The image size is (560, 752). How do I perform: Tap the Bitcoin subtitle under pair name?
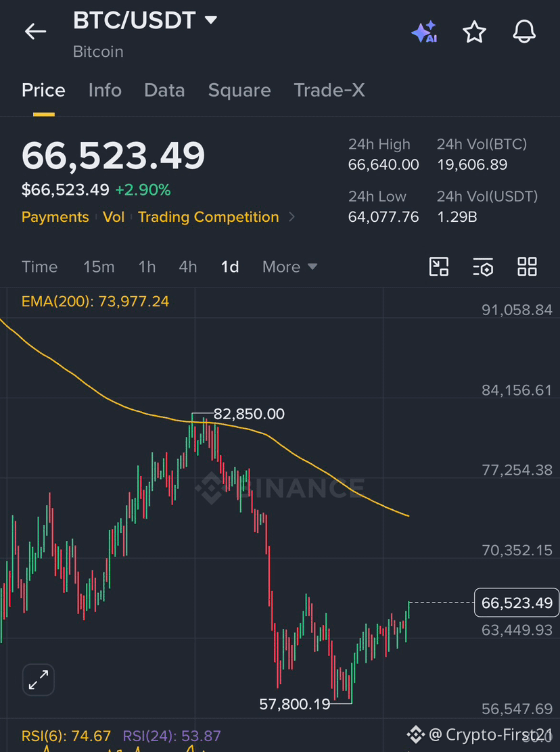pyautogui.click(x=98, y=52)
